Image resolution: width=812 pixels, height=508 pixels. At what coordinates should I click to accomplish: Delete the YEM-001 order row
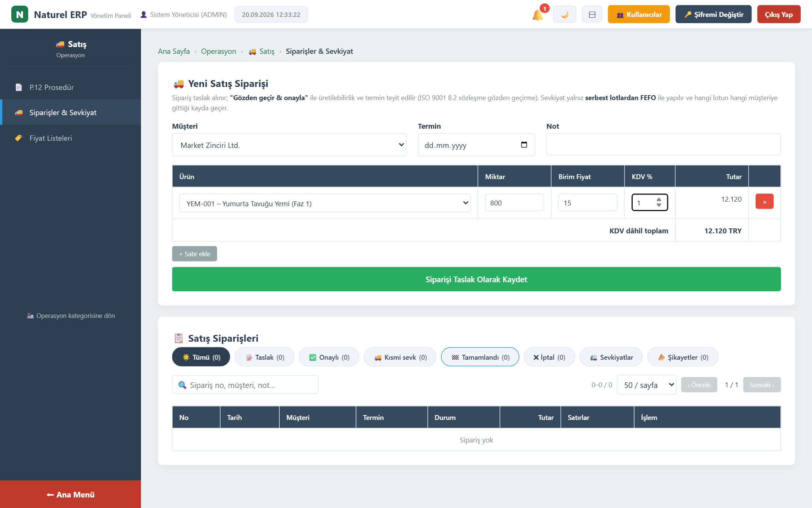point(764,201)
